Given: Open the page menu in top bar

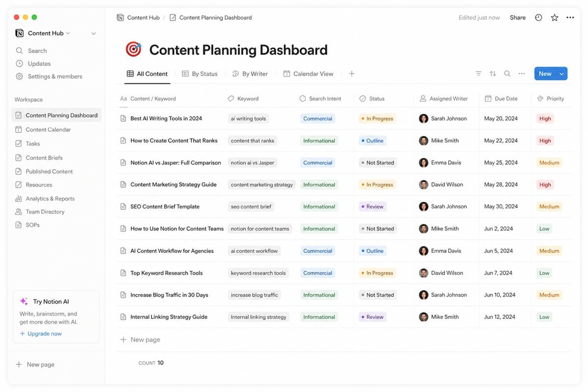Looking at the screenshot, I should coord(570,18).
